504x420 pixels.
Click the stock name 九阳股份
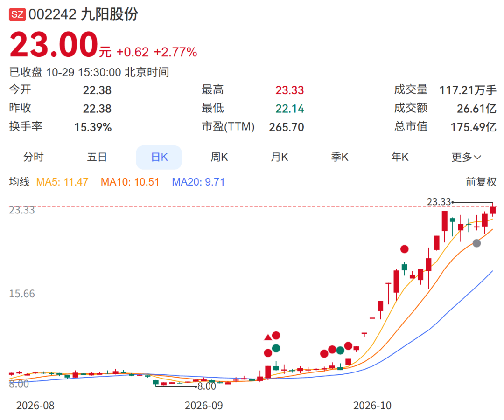click(x=110, y=14)
